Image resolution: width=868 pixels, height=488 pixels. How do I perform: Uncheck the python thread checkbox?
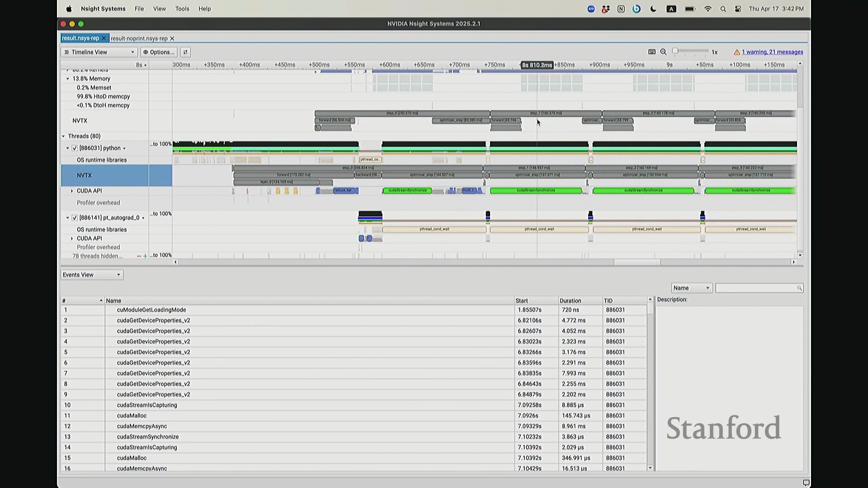point(75,148)
